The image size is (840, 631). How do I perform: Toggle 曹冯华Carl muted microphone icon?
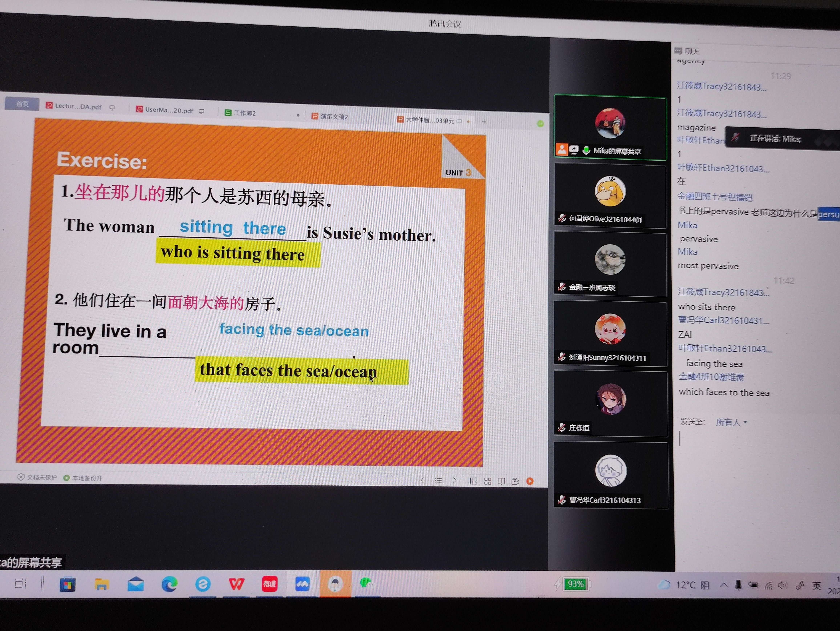pyautogui.click(x=562, y=500)
